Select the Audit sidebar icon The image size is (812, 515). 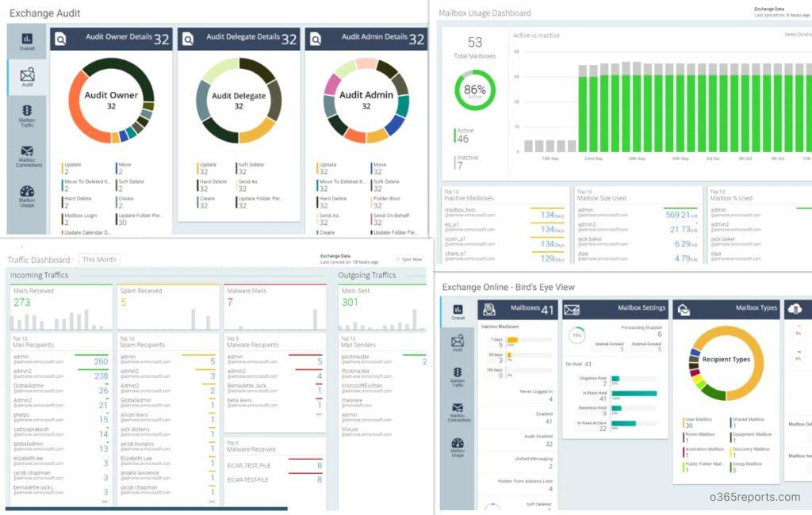(26, 75)
